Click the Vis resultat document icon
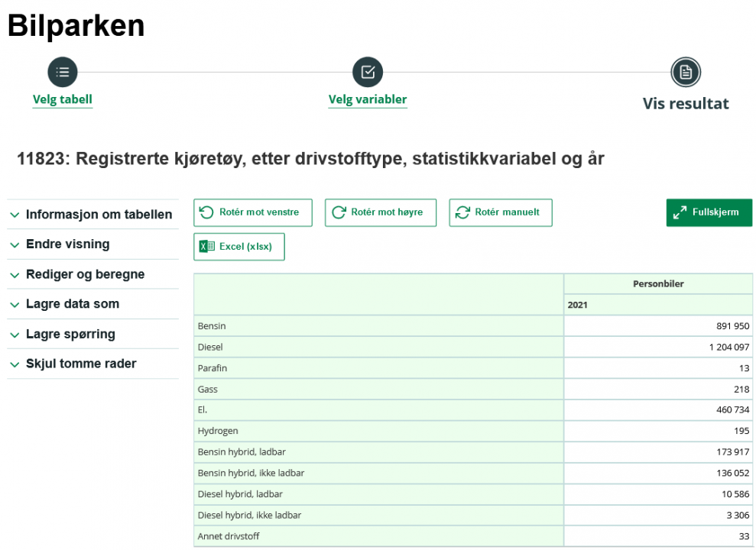Viewport: 756px width, 550px height. pyautogui.click(x=685, y=71)
